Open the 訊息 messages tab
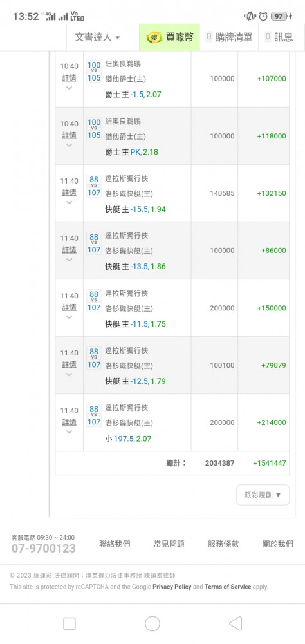This screenshot has height=644, width=305. [x=279, y=37]
